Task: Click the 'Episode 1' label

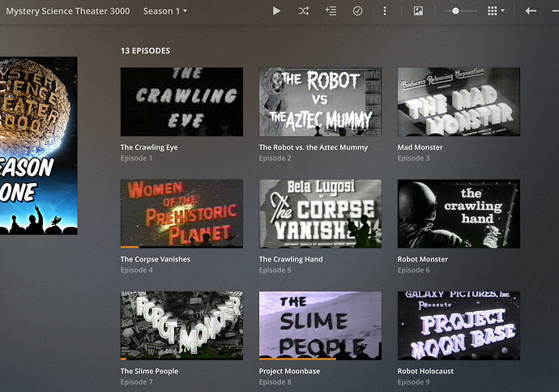Action: click(x=136, y=158)
